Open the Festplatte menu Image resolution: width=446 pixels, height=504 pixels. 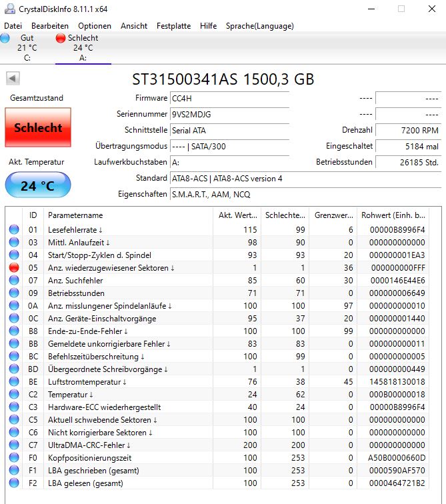point(173,26)
